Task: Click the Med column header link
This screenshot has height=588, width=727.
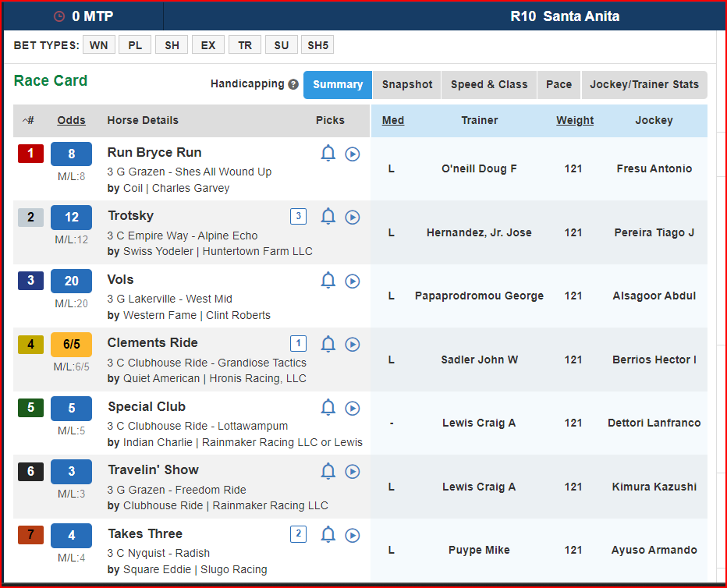Action: pyautogui.click(x=392, y=120)
